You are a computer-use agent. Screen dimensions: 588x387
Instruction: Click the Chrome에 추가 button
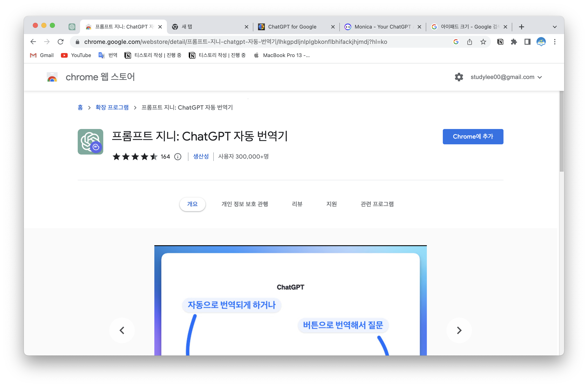click(x=473, y=136)
